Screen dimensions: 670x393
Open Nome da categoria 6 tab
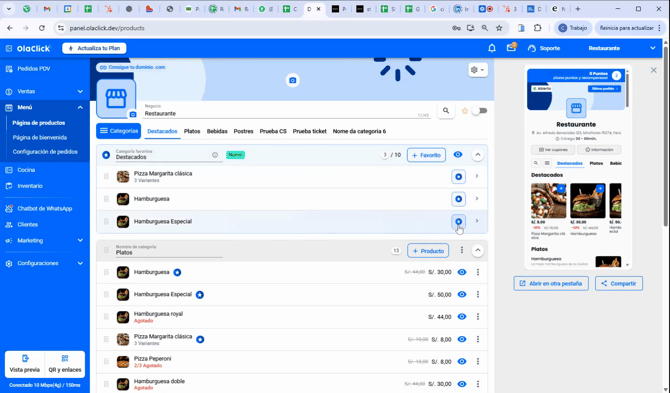pos(359,131)
